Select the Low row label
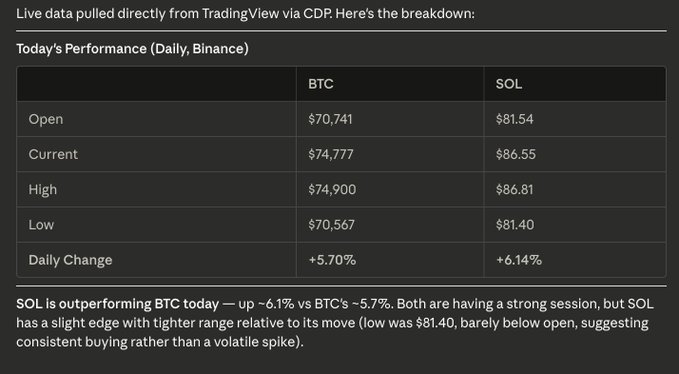This screenshot has width=679, height=374. (x=41, y=225)
